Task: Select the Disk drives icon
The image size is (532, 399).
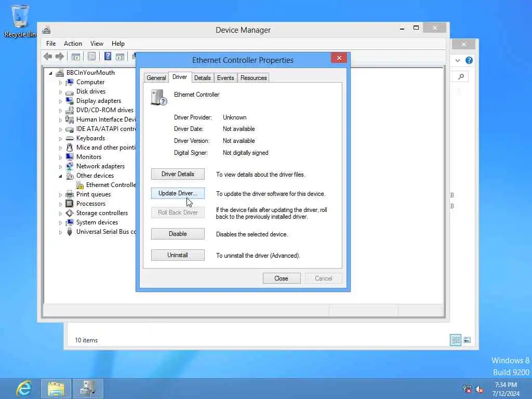Action: point(70,91)
